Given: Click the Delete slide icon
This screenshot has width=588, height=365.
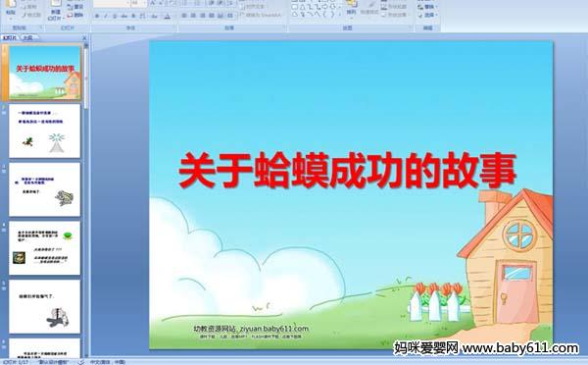Looking at the screenshot, I should (x=75, y=15).
